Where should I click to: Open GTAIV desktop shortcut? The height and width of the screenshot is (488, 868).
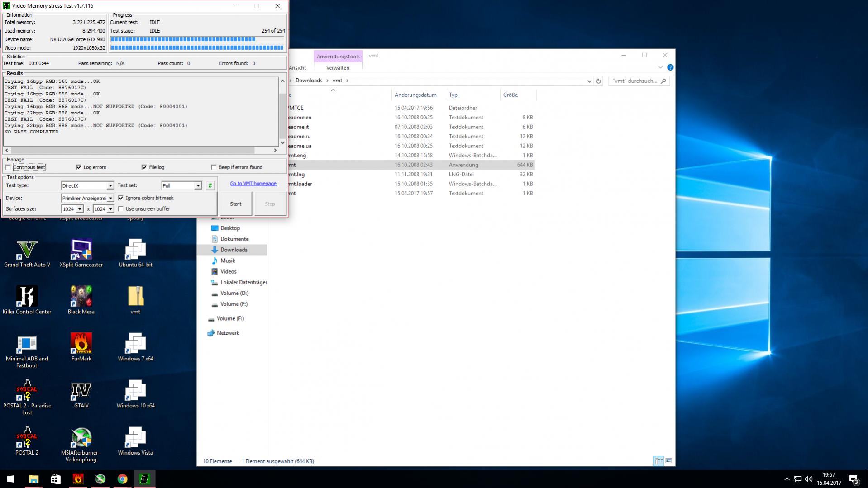[x=81, y=395]
